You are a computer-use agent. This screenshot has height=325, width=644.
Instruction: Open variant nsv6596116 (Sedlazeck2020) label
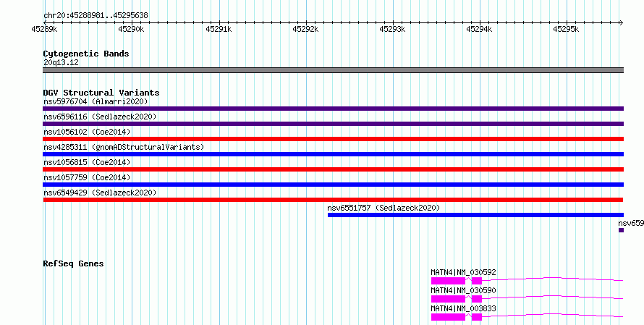tap(100, 117)
